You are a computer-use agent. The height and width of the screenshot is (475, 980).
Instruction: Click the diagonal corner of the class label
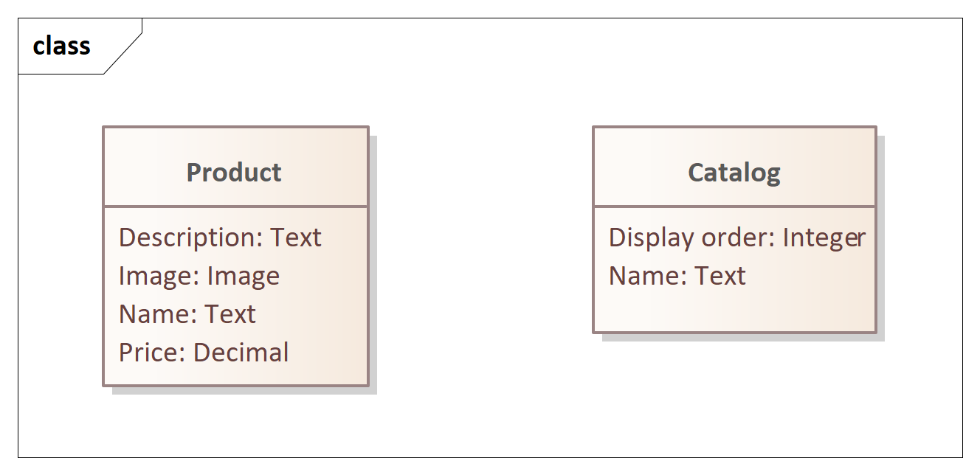[x=122, y=46]
